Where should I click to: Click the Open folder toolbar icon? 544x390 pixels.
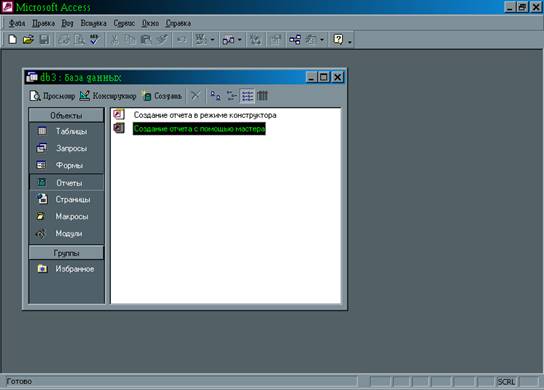point(28,39)
